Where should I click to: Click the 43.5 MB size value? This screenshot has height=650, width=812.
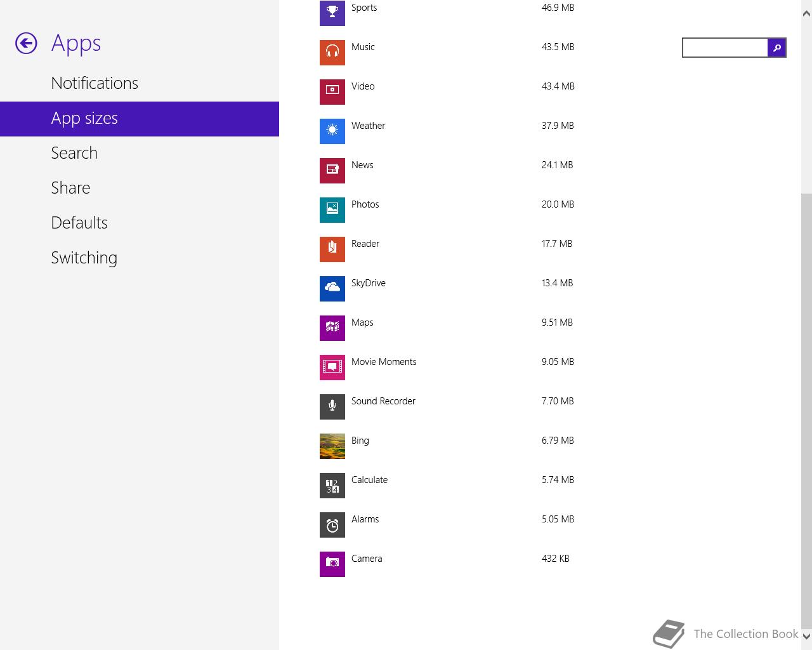[x=558, y=47]
